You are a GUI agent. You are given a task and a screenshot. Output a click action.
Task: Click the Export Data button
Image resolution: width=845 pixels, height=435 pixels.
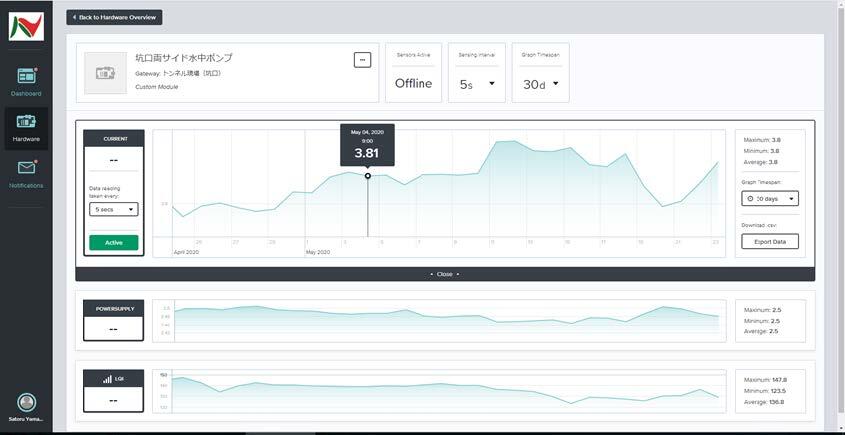click(770, 241)
